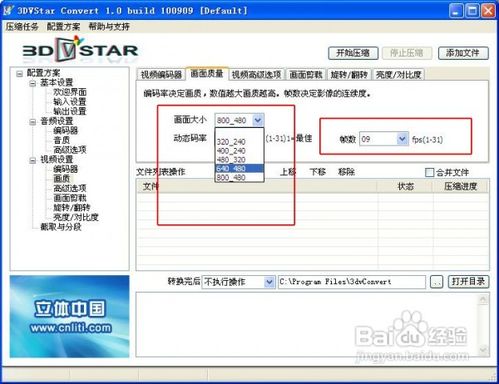The height and width of the screenshot is (384, 499).
Task: Switch to the 亮度/对比度 tab
Action: click(398, 75)
